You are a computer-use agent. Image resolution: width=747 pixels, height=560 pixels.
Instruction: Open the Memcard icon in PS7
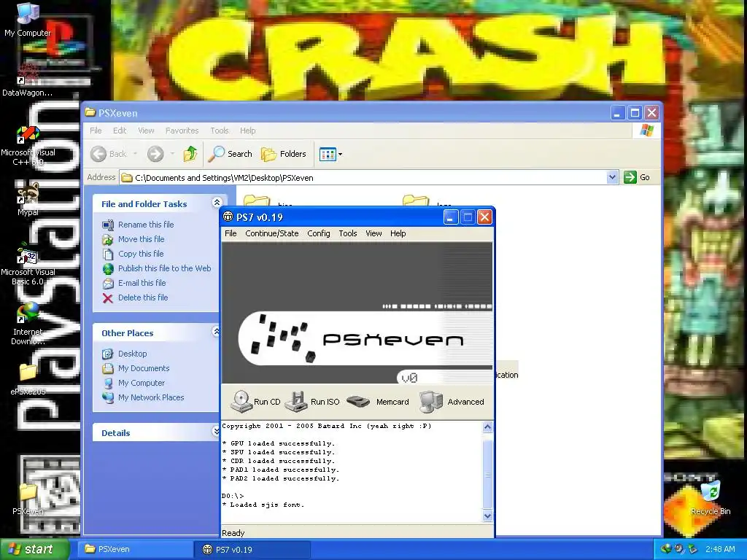(357, 402)
